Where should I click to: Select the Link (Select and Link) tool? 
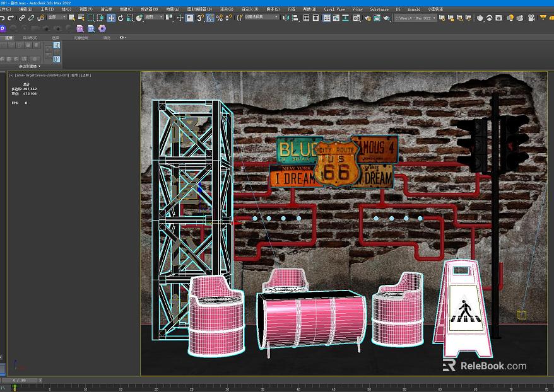click(22, 18)
